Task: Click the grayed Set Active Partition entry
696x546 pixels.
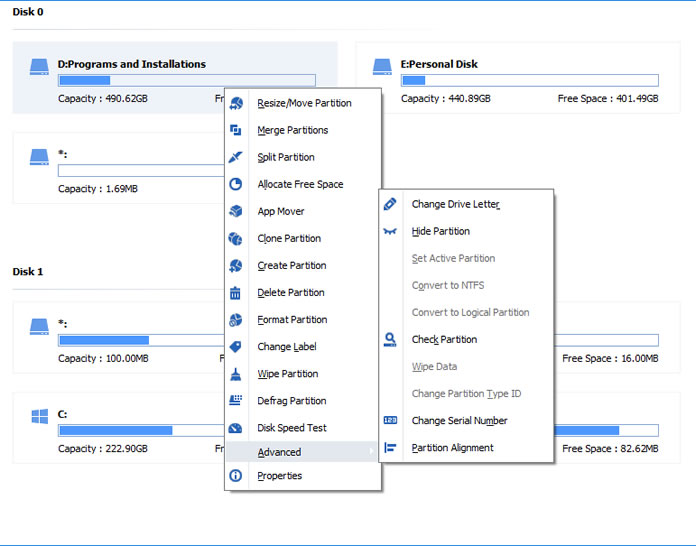Action: tap(466, 258)
